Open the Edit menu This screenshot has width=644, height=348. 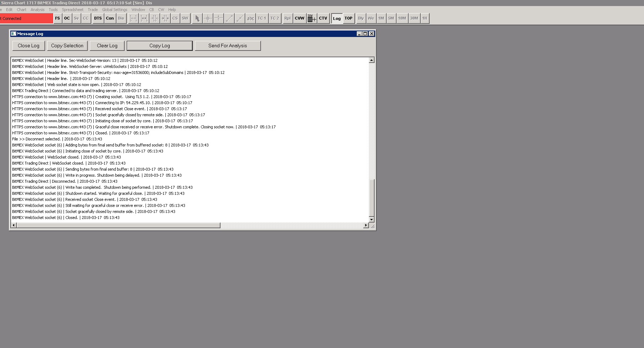(9, 10)
